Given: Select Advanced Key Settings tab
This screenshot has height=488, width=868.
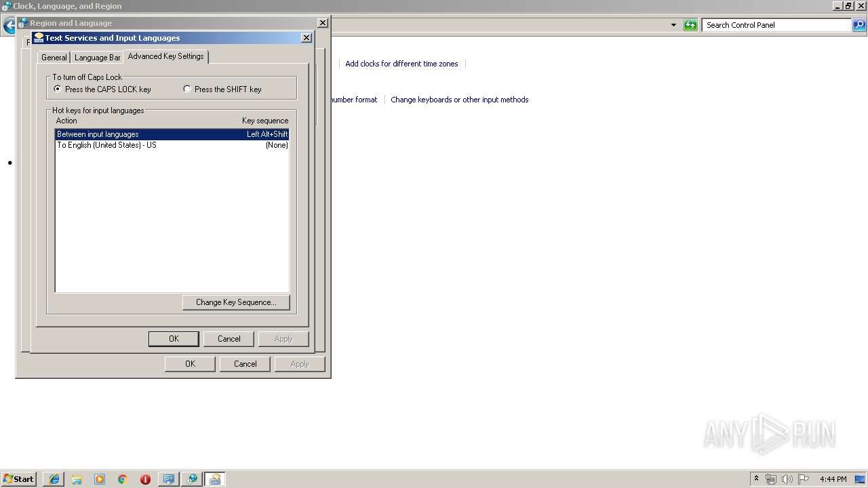Looking at the screenshot, I should click(165, 56).
